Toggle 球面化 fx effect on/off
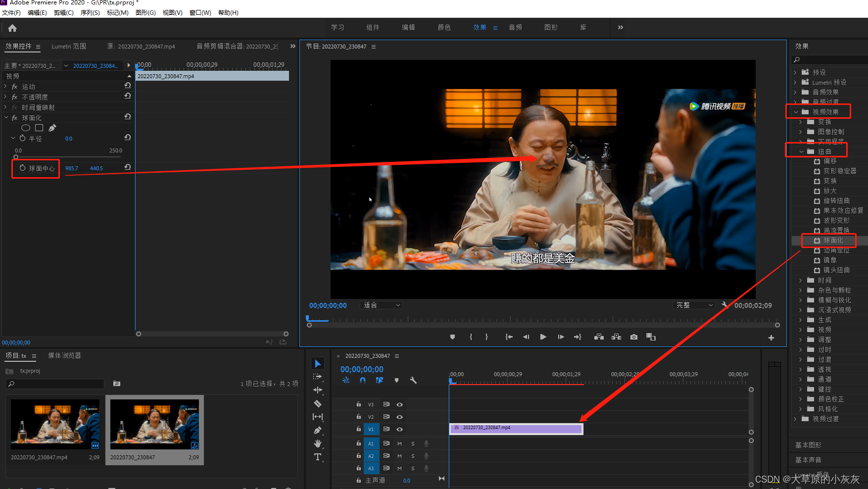The image size is (868, 489). (15, 118)
